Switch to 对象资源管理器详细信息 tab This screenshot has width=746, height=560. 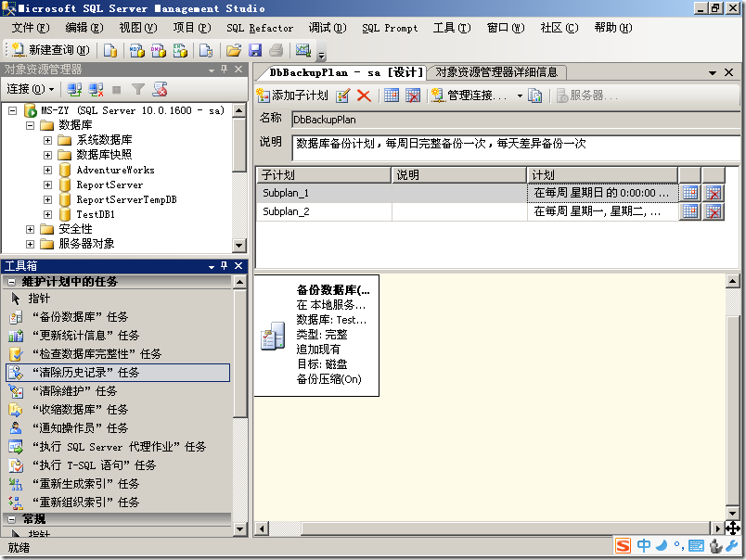pos(496,72)
